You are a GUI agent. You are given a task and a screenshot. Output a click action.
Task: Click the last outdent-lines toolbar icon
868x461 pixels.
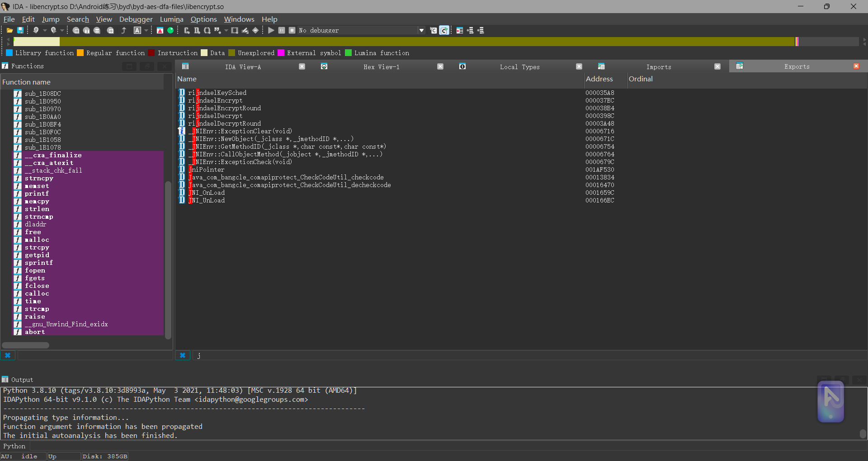481,30
